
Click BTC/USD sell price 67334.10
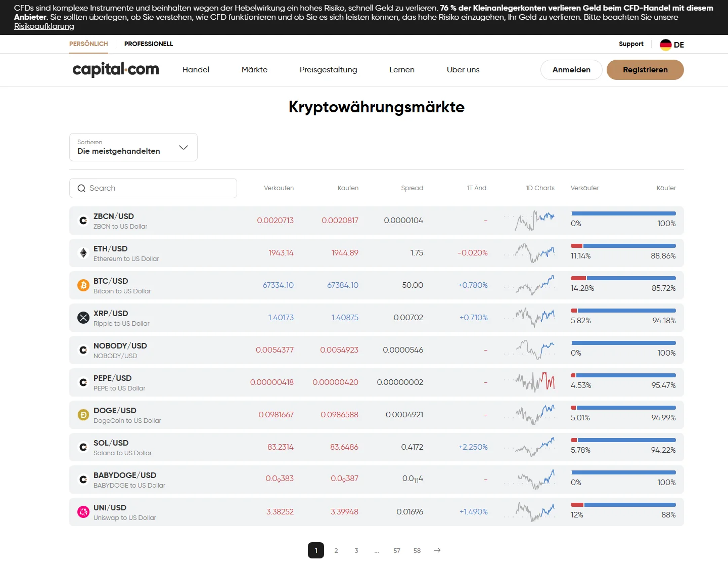point(278,285)
